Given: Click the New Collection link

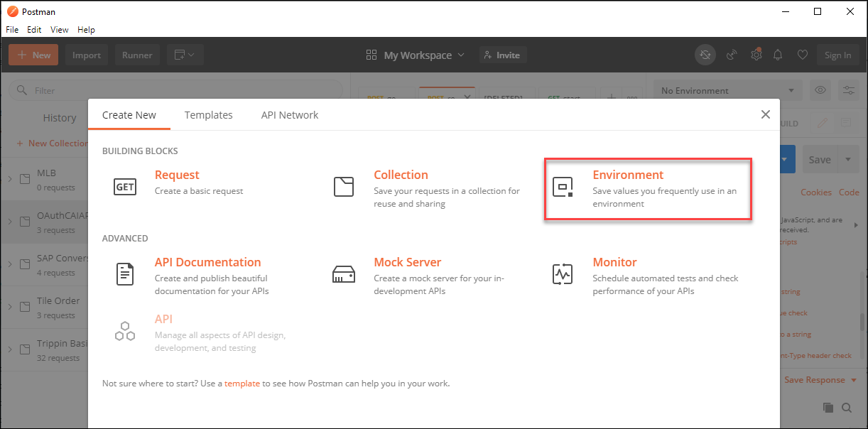Looking at the screenshot, I should point(52,143).
